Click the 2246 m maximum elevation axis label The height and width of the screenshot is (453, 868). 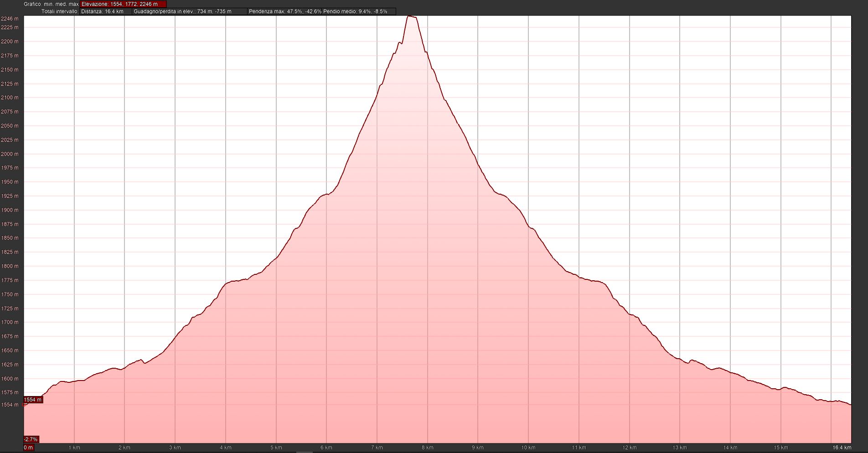pyautogui.click(x=10, y=19)
